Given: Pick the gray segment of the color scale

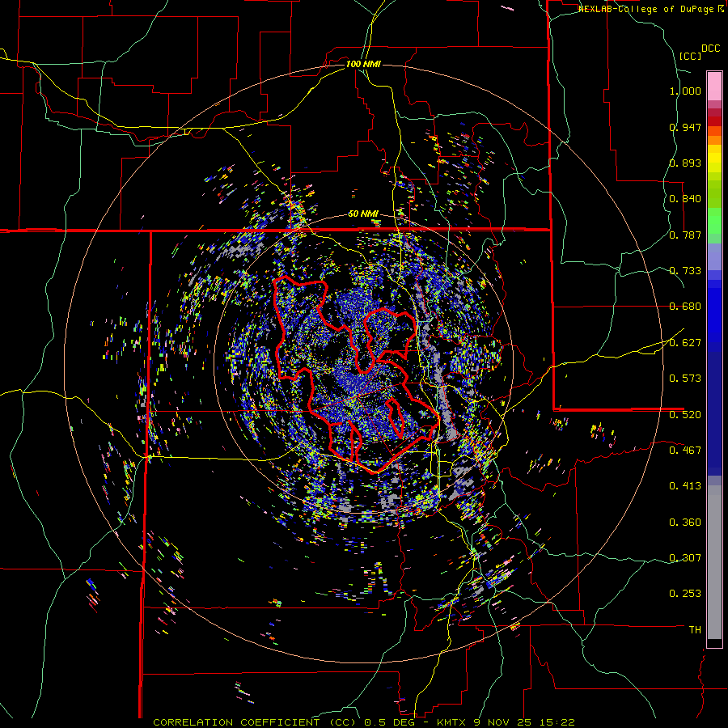Looking at the screenshot, I should 714,562.
